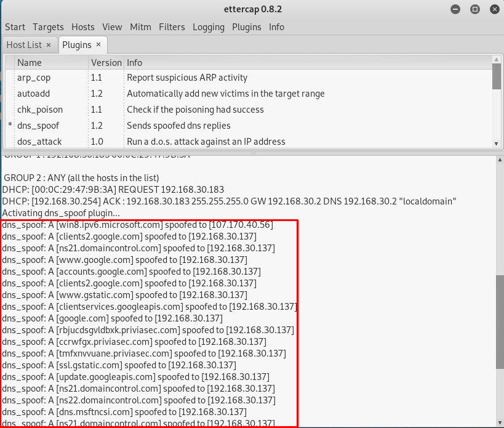Click the log pane scroll-down arrow
Viewport: 504px width, 428px height.
(x=500, y=422)
